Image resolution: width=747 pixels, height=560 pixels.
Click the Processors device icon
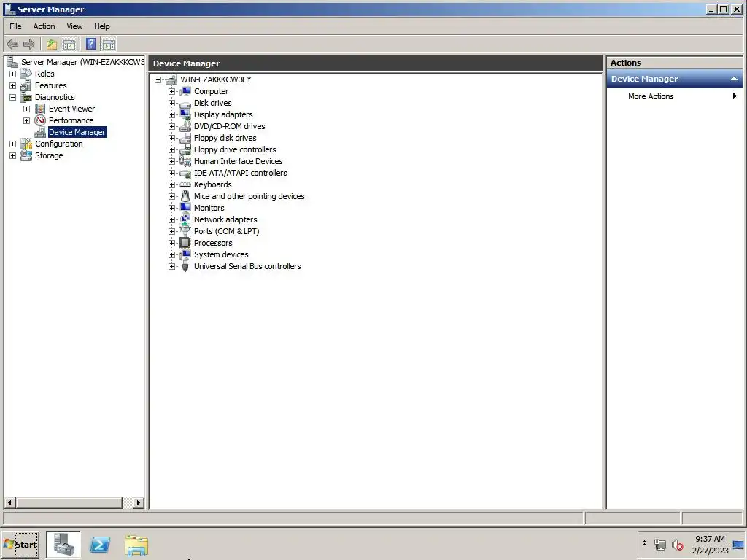(185, 243)
